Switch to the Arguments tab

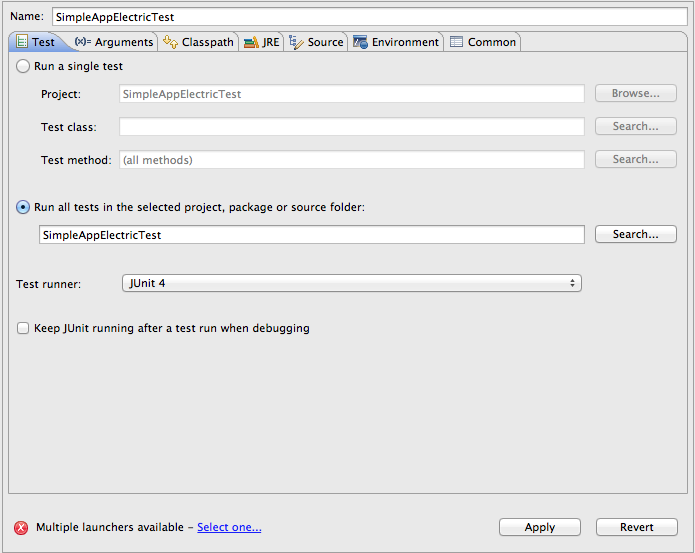coord(114,42)
